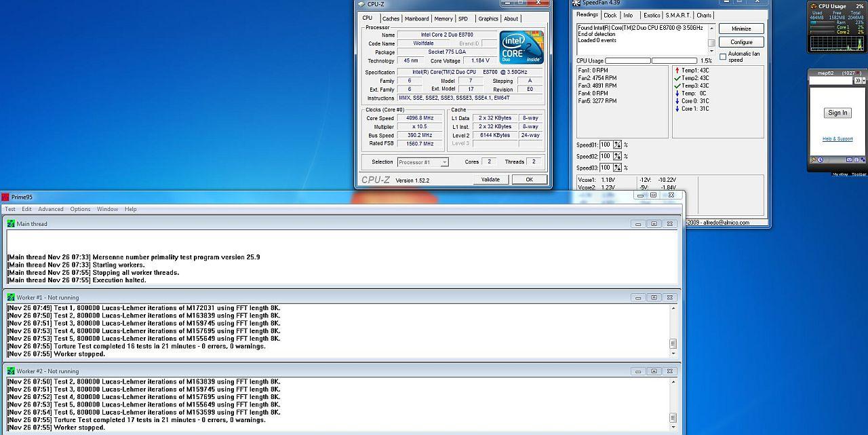Viewport: 868px width, 435px height.
Task: Click the eBay gadget search field
Action: (x=831, y=81)
